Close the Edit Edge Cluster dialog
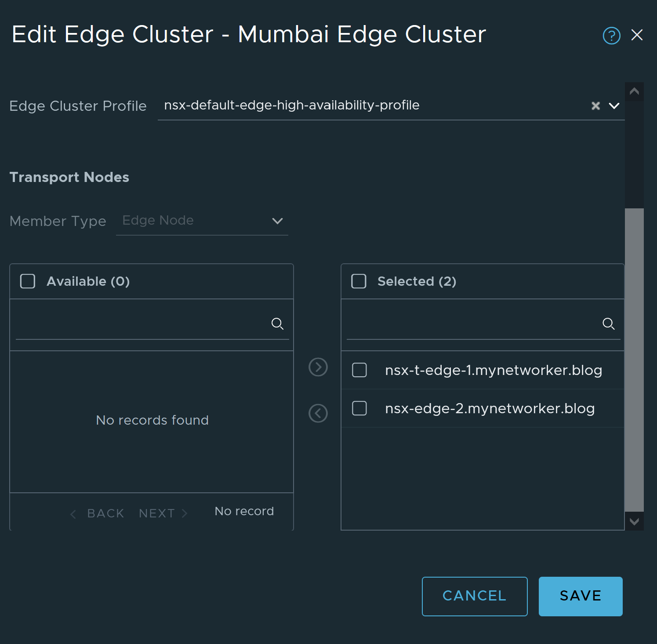Image resolution: width=657 pixels, height=644 pixels. pos(637,35)
